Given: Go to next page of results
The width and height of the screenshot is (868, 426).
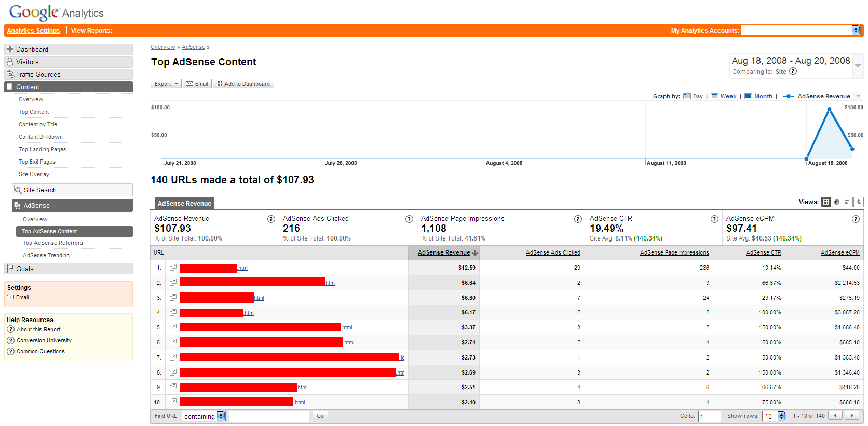Looking at the screenshot, I should pos(852,416).
